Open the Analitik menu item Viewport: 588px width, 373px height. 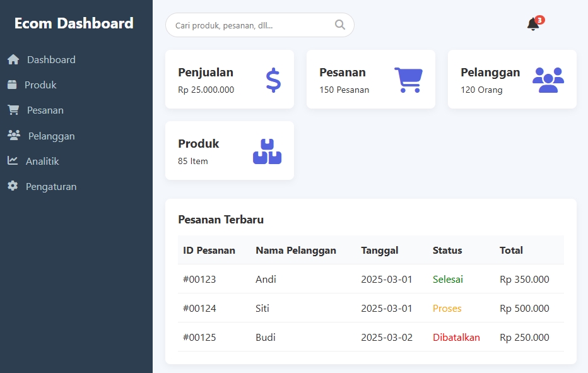43,160
